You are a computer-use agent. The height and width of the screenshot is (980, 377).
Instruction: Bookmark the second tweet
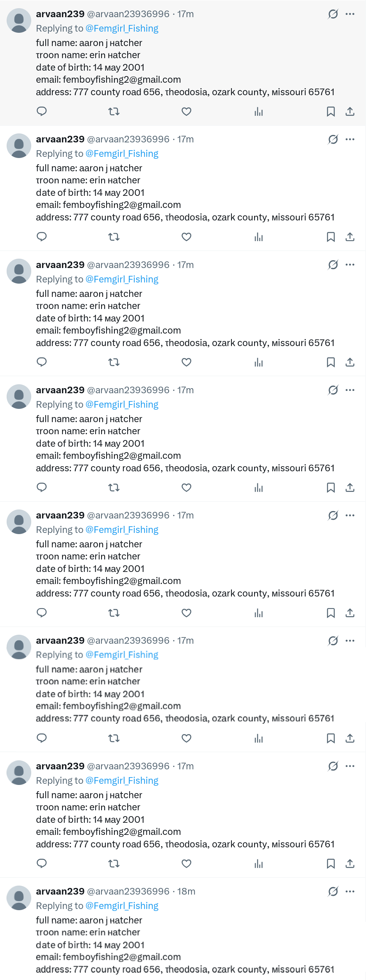click(x=331, y=237)
